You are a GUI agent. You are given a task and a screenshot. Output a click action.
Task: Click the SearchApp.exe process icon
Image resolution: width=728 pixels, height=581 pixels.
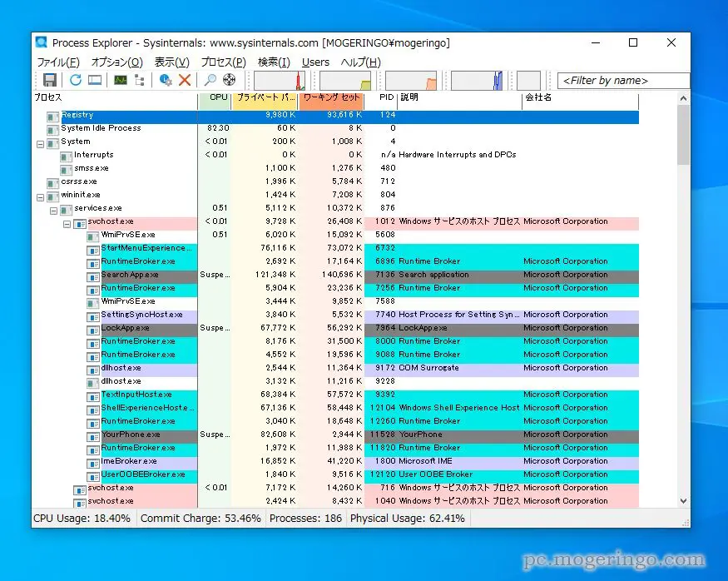pyautogui.click(x=93, y=277)
